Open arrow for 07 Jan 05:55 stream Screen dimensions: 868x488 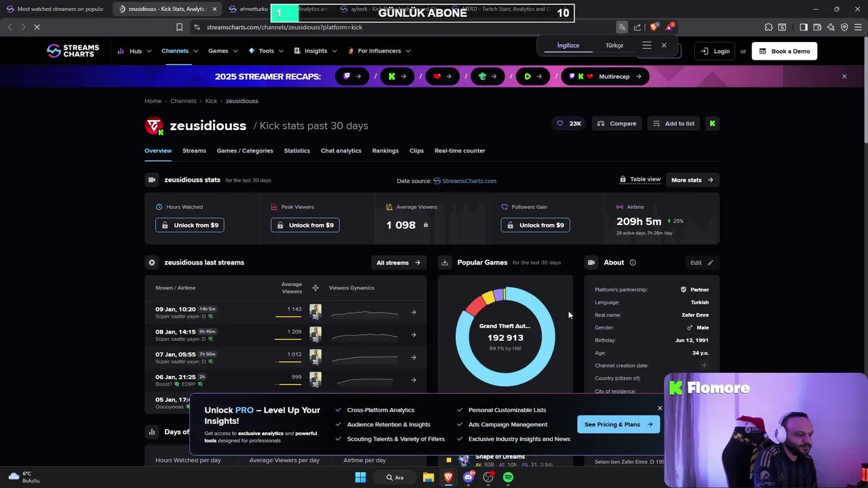click(x=414, y=357)
